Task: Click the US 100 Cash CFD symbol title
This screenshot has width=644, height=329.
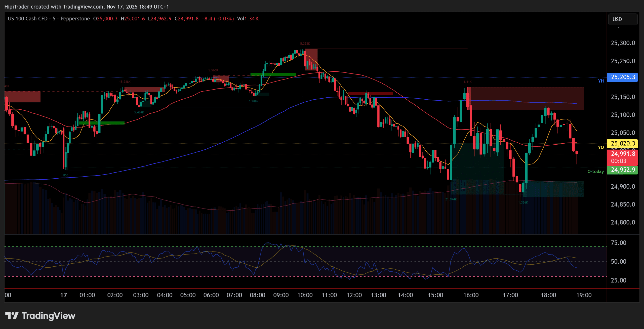Action: click(x=28, y=19)
